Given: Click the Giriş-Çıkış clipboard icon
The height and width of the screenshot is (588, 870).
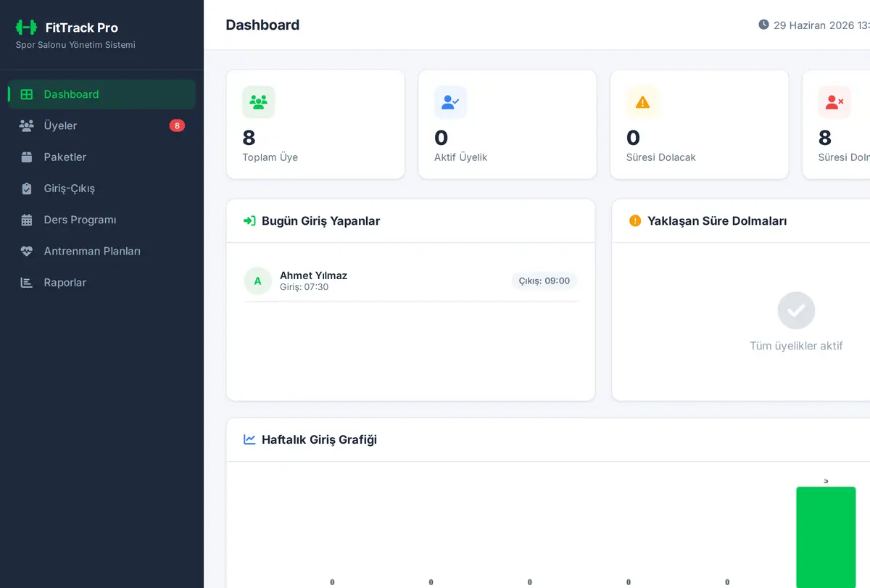Looking at the screenshot, I should pos(27,189).
